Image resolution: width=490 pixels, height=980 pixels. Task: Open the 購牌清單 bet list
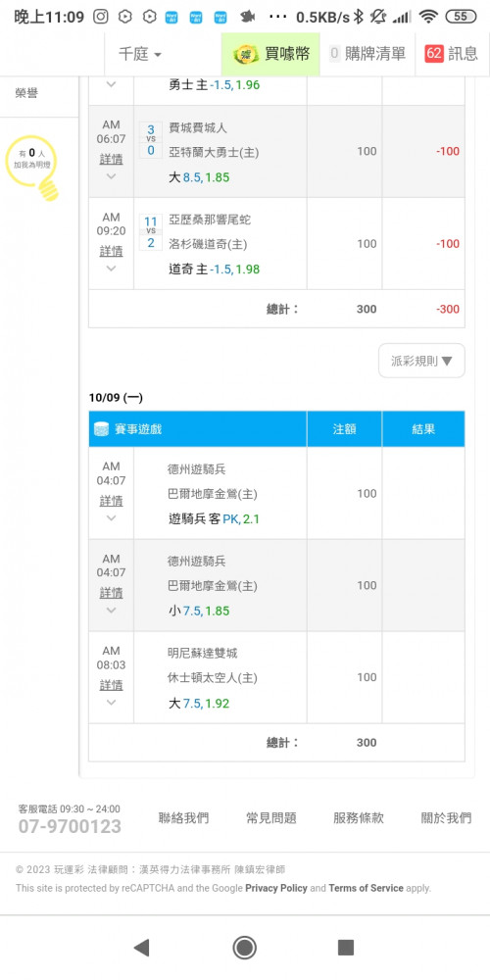point(367,54)
